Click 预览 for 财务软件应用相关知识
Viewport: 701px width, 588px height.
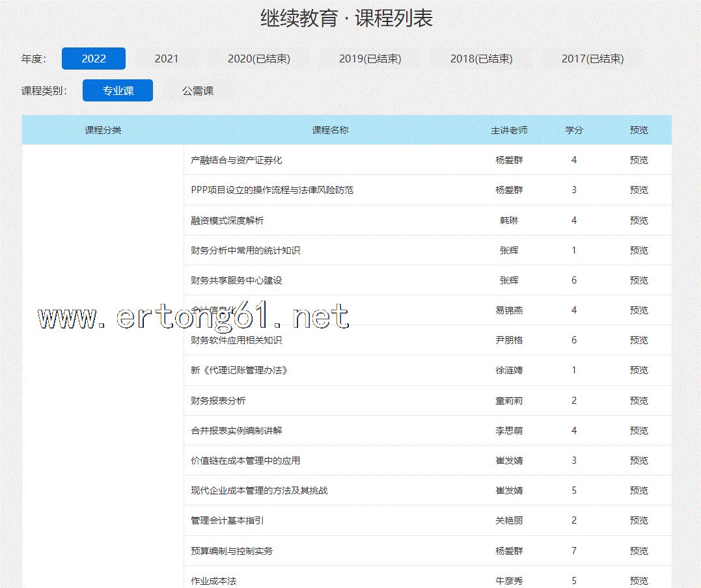click(639, 340)
